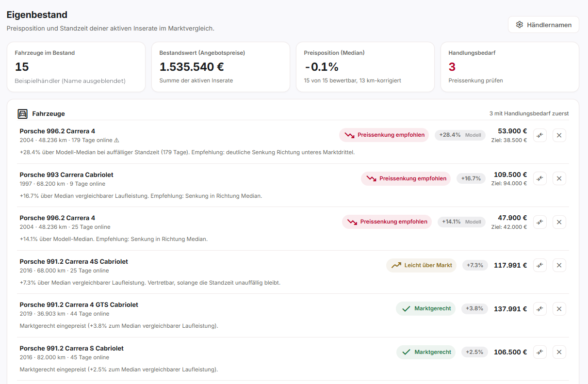The image size is (588, 384).
Task: Select the Fahrzeuge im Bestand card
Action: (x=76, y=67)
